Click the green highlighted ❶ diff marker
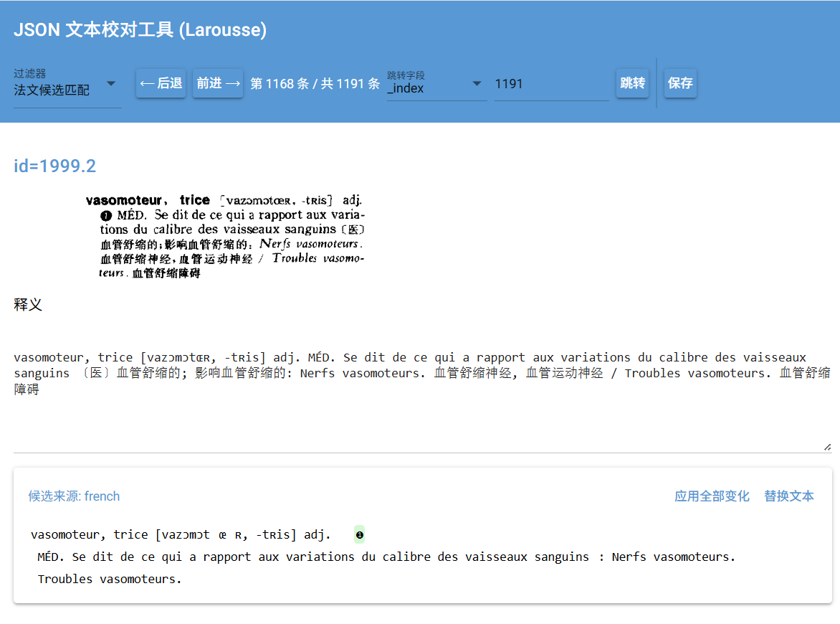Image resolution: width=840 pixels, height=624 pixels. (359, 534)
